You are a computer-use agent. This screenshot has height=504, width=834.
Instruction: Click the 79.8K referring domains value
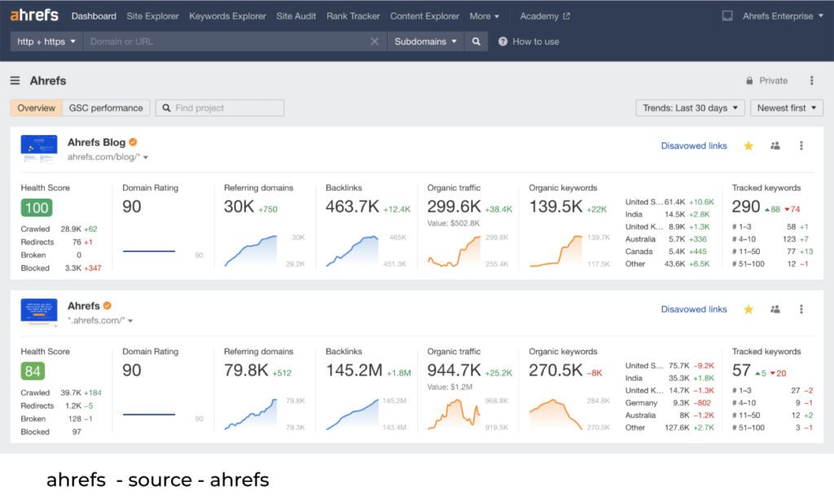246,370
